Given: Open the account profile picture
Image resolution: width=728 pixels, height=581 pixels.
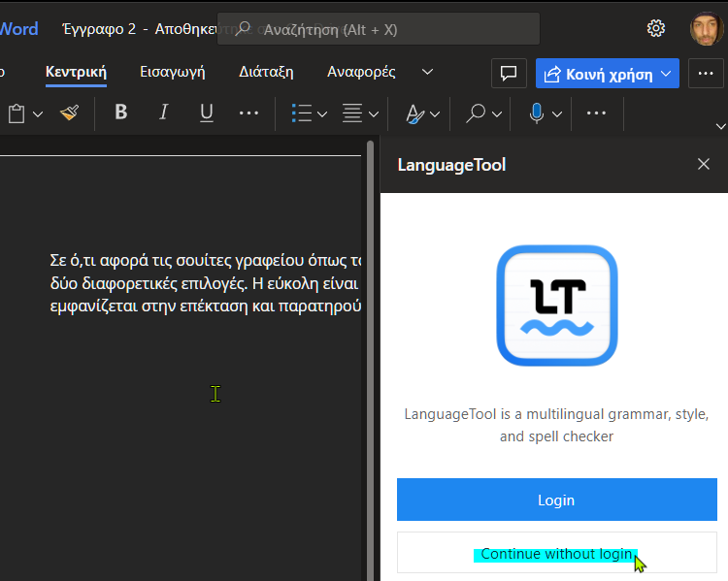Looking at the screenshot, I should tap(707, 29).
